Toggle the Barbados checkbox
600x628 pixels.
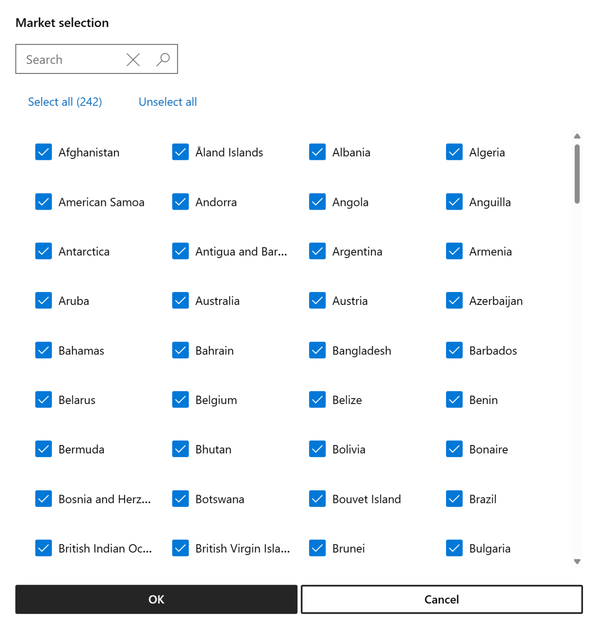tap(454, 350)
